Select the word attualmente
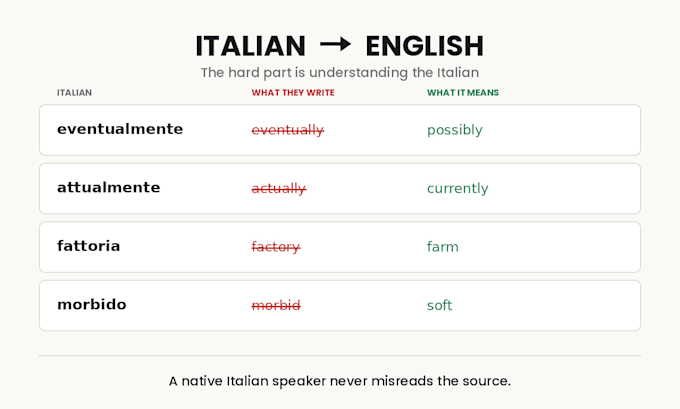Viewport: 680px width, 409px height. click(108, 187)
